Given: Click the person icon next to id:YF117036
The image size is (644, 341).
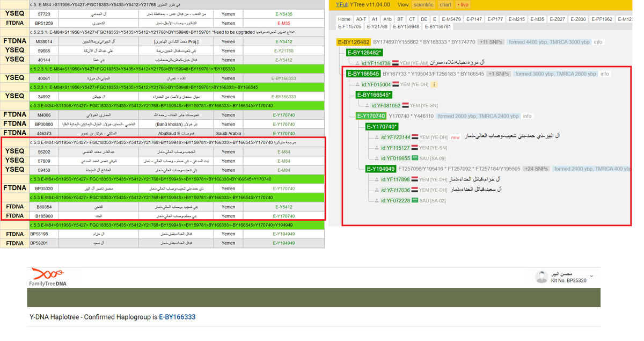Looking at the screenshot, I should [377, 190].
